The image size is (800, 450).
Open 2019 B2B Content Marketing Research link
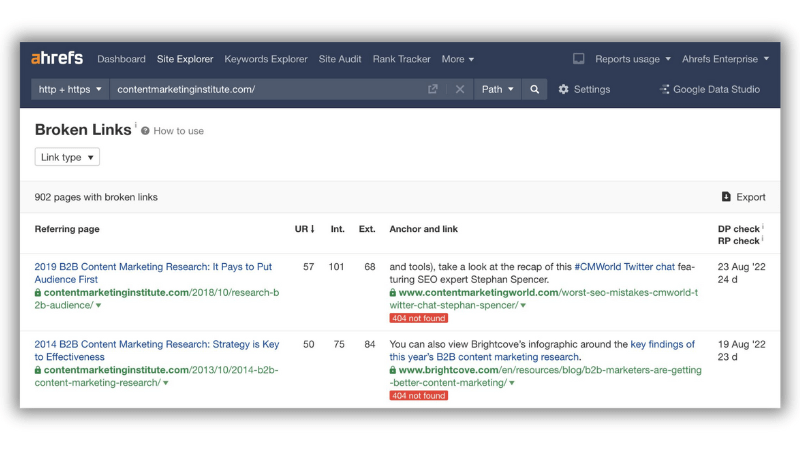tap(153, 273)
